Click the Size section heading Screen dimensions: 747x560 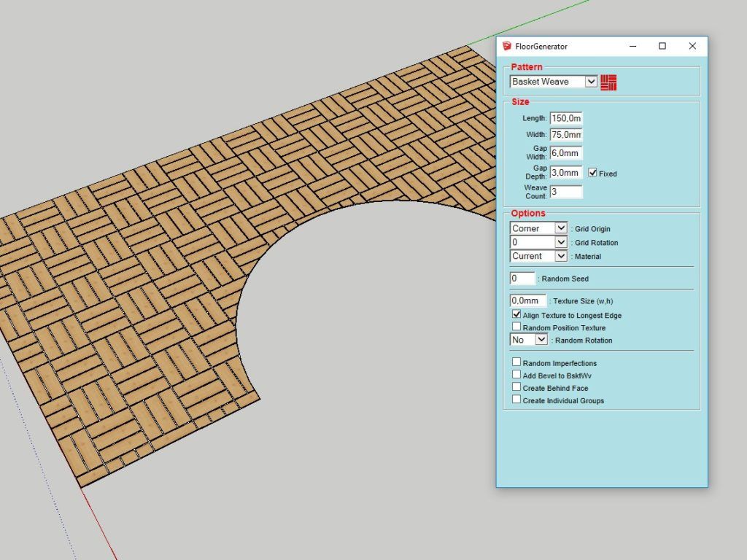point(520,101)
